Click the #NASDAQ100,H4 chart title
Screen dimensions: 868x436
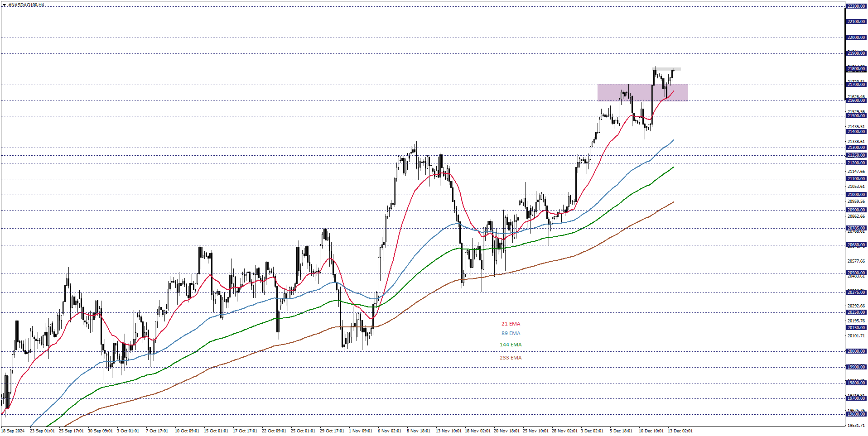click(x=26, y=5)
